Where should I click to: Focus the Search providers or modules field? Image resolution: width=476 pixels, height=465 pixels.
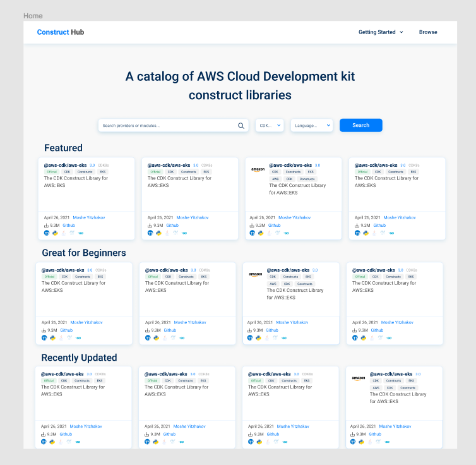coord(174,126)
